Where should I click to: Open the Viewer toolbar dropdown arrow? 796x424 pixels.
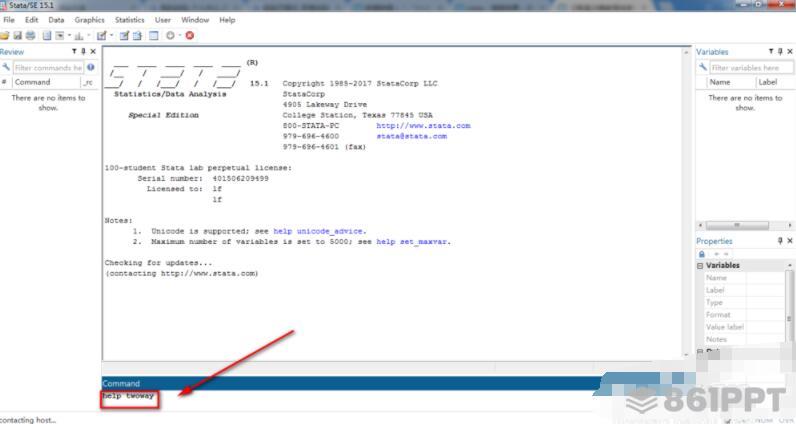tap(70, 35)
